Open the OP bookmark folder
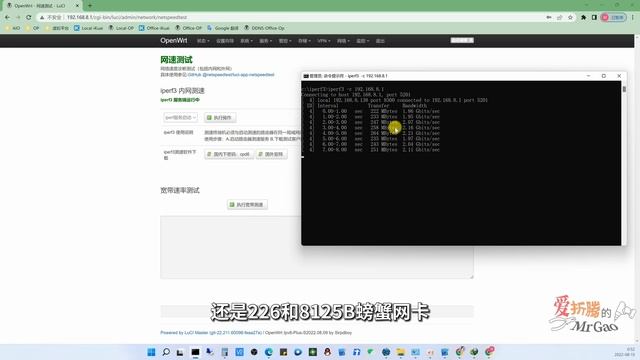 coord(32,28)
